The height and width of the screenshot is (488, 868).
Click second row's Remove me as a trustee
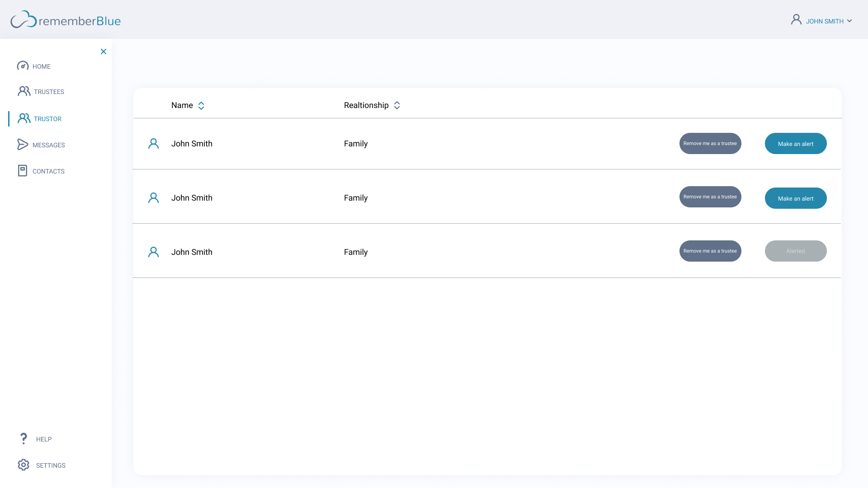[x=710, y=197]
